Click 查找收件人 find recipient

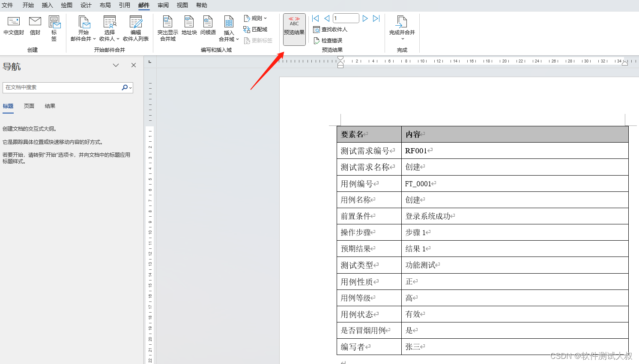tap(330, 30)
